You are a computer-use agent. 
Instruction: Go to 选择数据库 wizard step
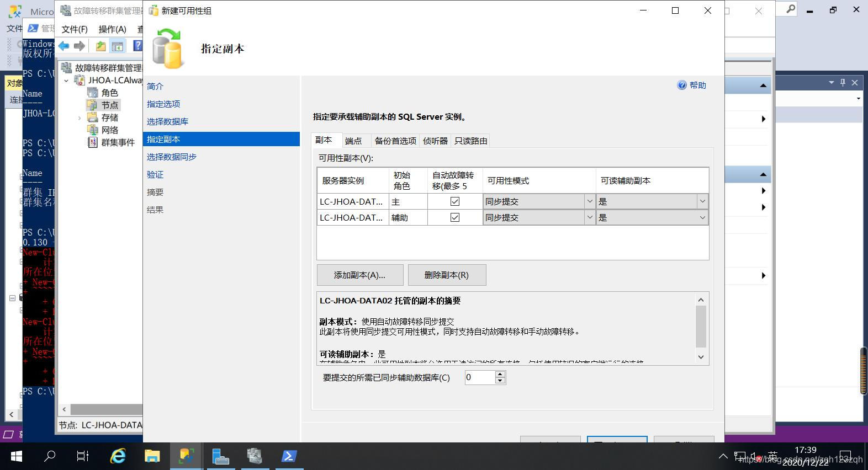pyautogui.click(x=167, y=121)
